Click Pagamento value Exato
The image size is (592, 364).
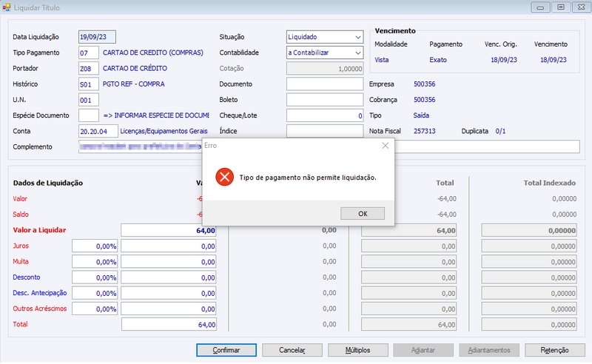438,60
